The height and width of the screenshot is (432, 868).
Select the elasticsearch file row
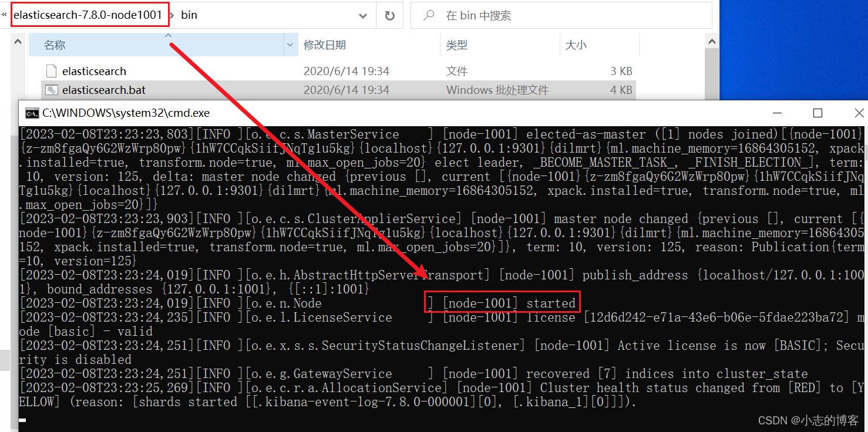(339, 71)
